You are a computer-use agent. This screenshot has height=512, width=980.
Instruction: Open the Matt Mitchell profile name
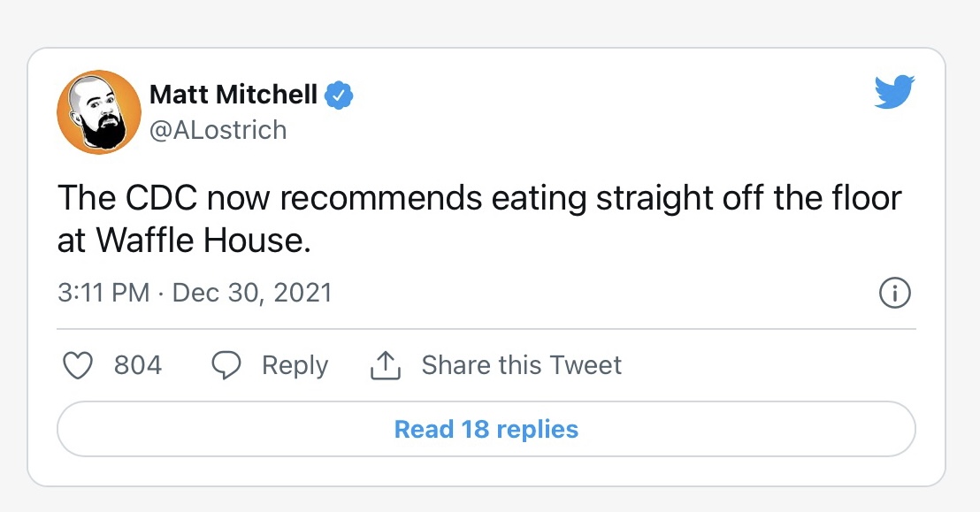[234, 94]
